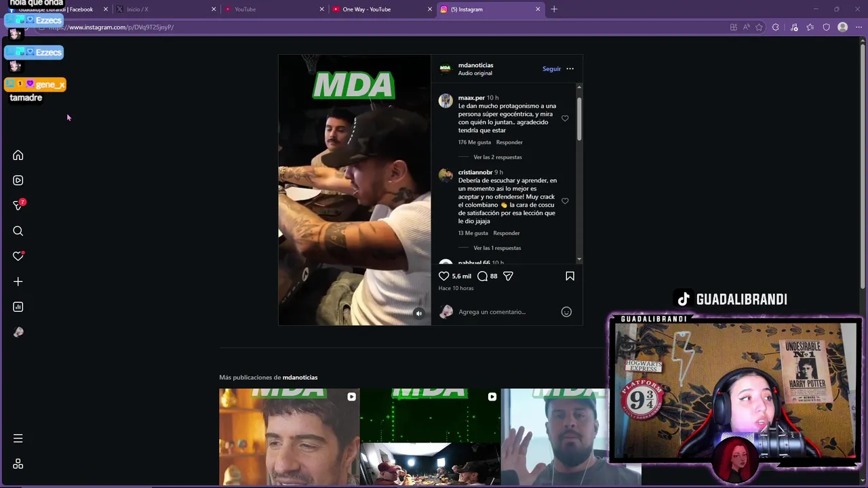Click the reel video to pause
Image resolution: width=868 pixels, height=488 pixels.
point(354,190)
